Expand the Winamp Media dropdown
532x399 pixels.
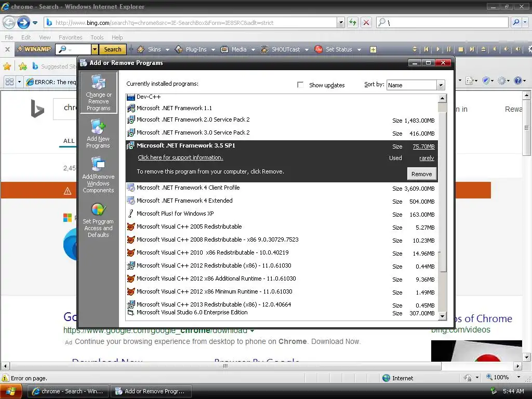pos(253,49)
